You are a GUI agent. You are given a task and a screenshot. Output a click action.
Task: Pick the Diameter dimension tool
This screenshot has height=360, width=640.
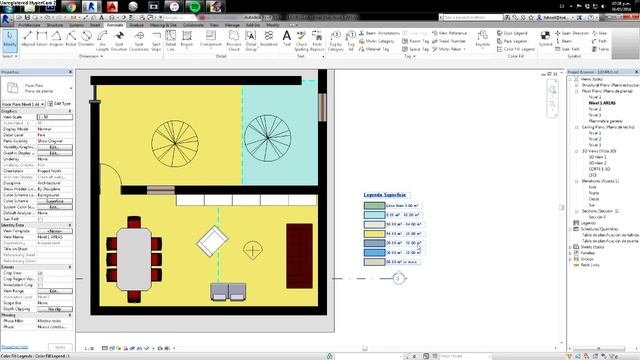(86, 38)
